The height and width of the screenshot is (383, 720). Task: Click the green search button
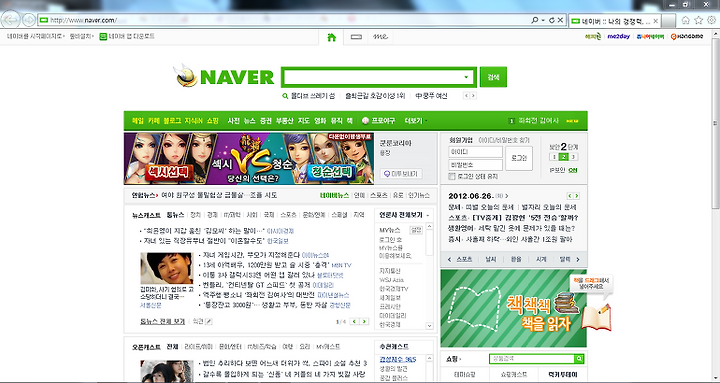click(493, 77)
